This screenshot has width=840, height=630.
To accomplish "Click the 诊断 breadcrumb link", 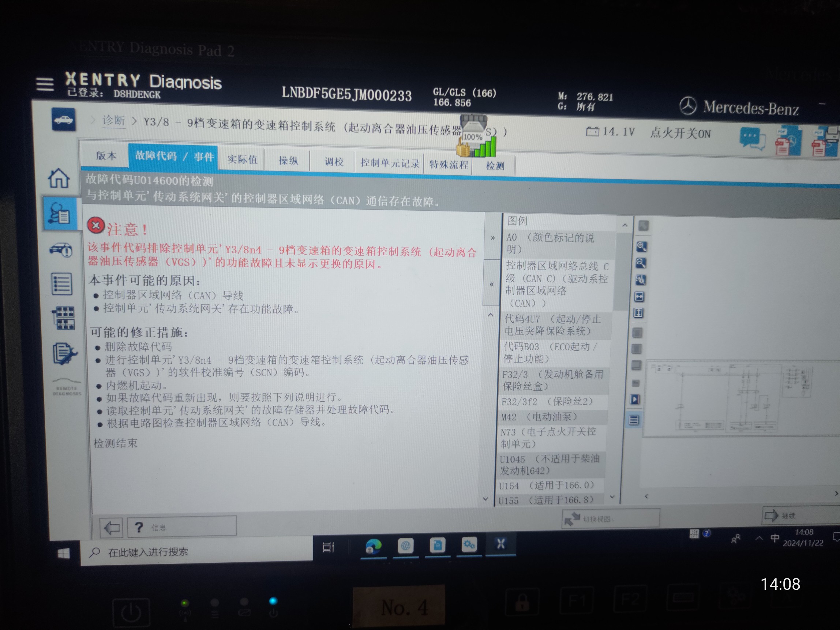I will click(113, 121).
